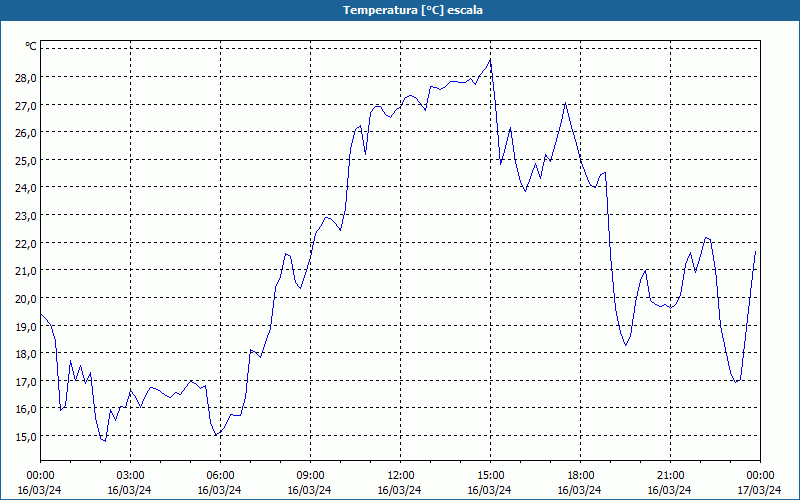Select the 27,0 temperature axis label

[25, 106]
